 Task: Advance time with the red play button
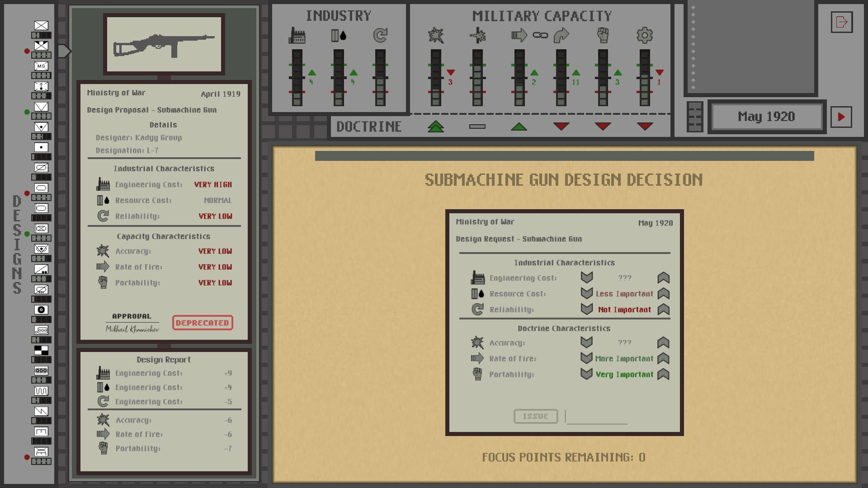point(841,117)
